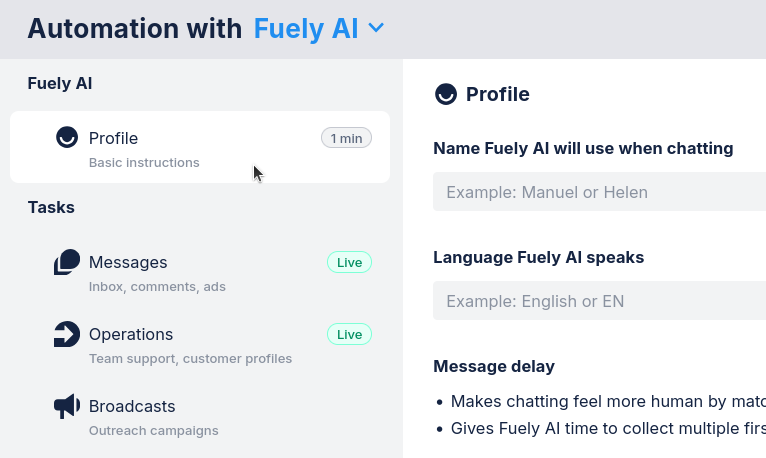Click the smiley icon beside Profile heading

tap(446, 94)
